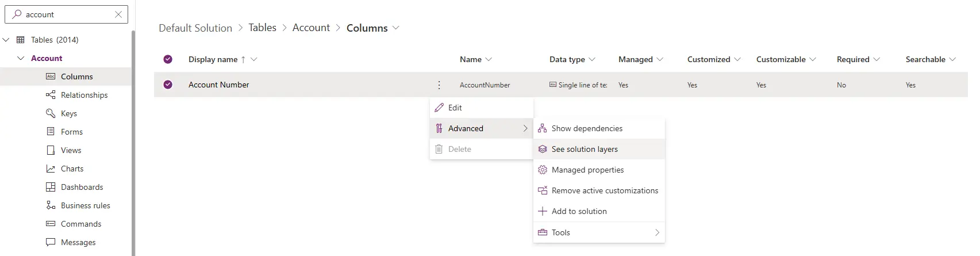
Task: Click the layers icon for See solution layers
Action: coord(542,149)
